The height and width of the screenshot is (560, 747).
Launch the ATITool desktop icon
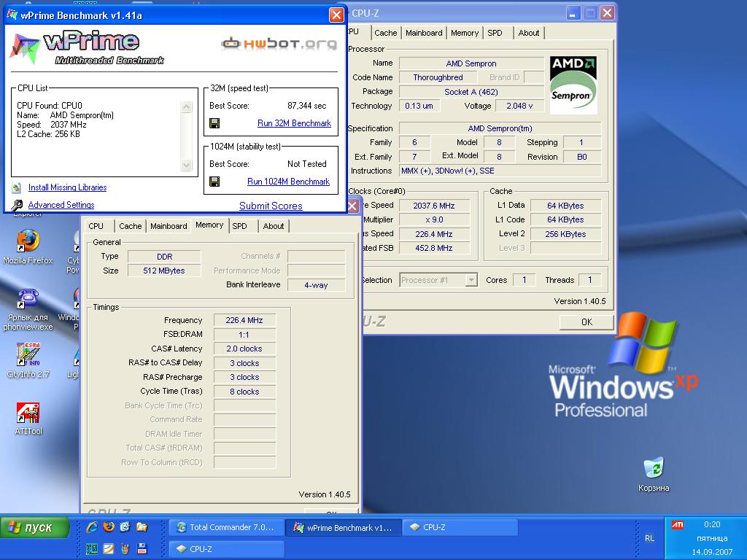click(28, 413)
